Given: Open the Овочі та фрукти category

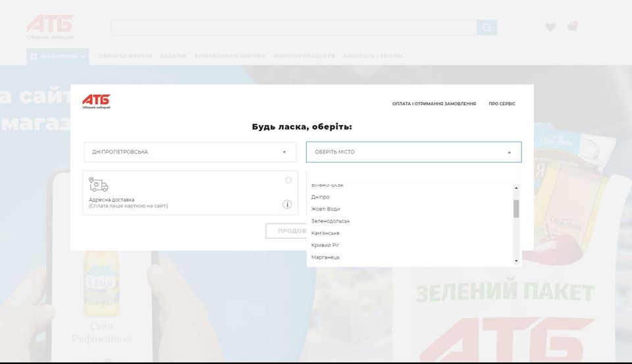Looking at the screenshot, I should point(125,56).
